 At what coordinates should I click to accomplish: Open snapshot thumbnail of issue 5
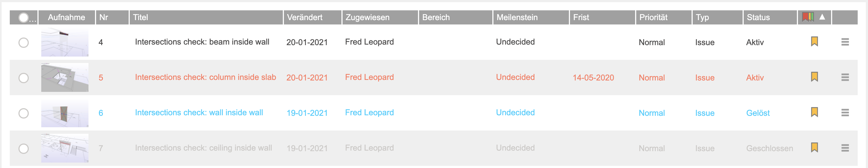click(x=65, y=77)
